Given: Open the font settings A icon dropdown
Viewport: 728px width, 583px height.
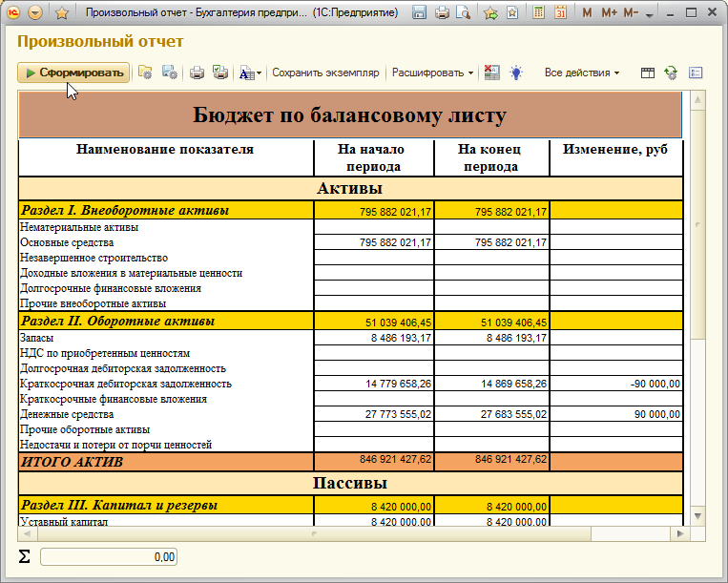Looking at the screenshot, I should tap(250, 73).
